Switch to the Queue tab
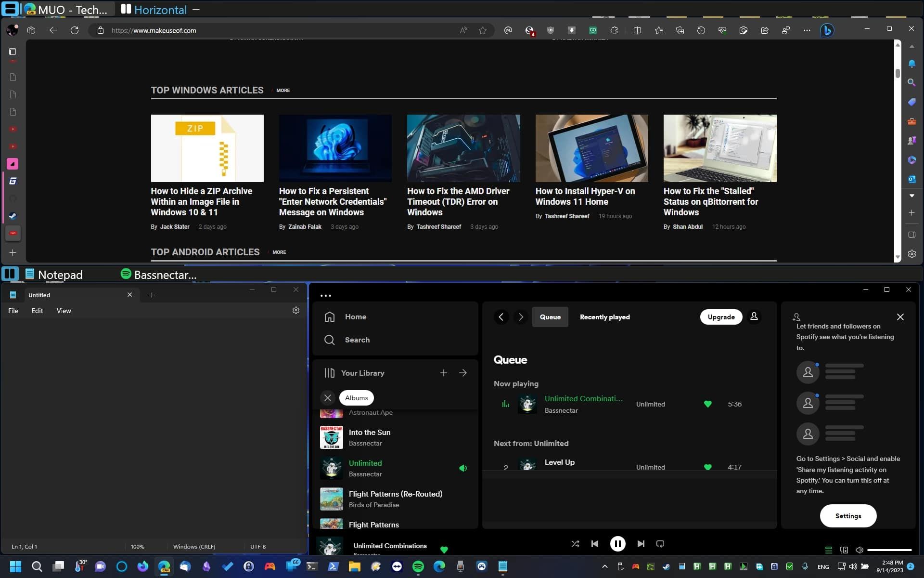The height and width of the screenshot is (578, 924). pos(550,316)
